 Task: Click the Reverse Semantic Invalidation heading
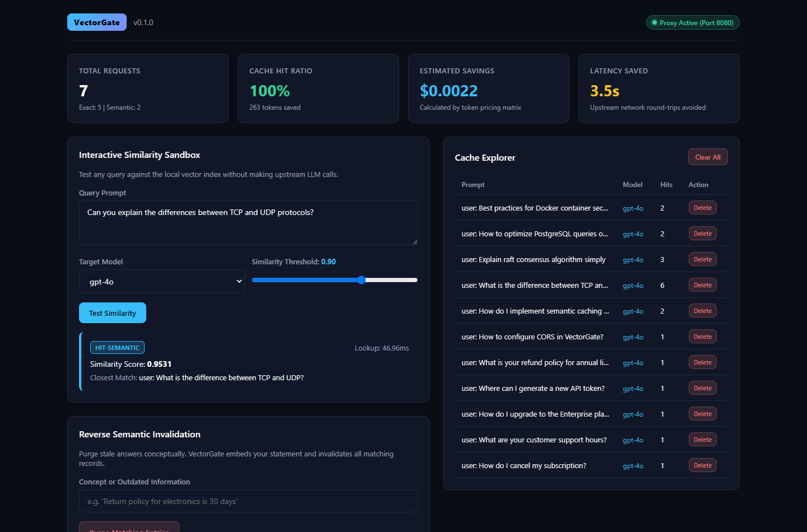pos(140,434)
